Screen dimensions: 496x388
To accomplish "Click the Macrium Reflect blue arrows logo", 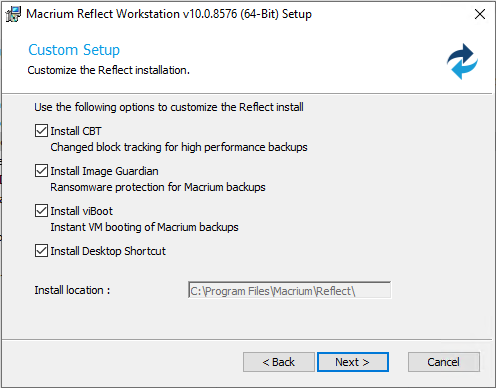I will coord(462,61).
